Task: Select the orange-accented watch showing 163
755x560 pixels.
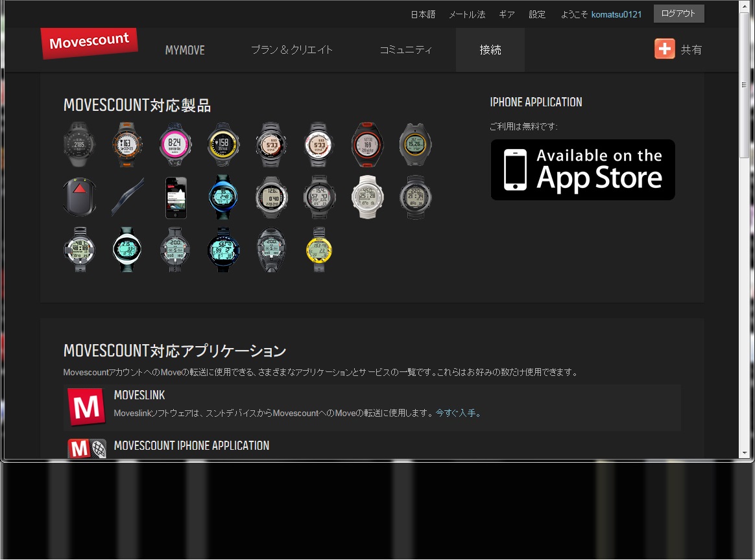Action: 127,145
